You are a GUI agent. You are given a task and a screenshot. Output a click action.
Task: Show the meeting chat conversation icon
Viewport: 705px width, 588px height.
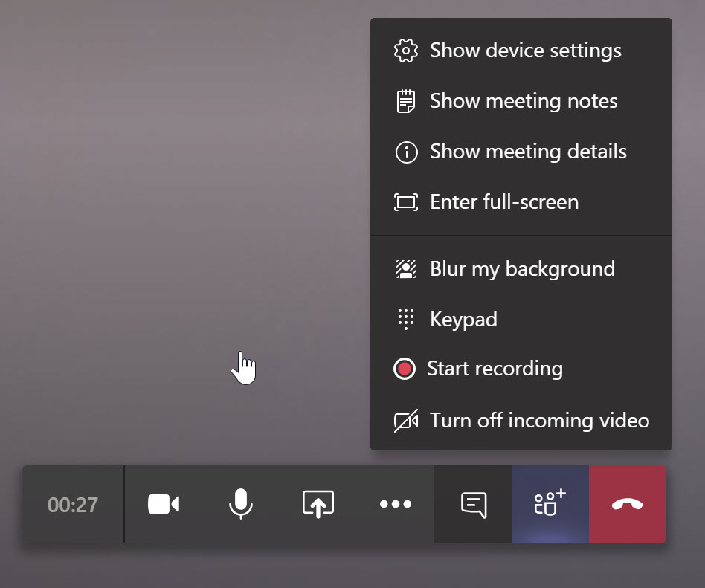(472, 504)
